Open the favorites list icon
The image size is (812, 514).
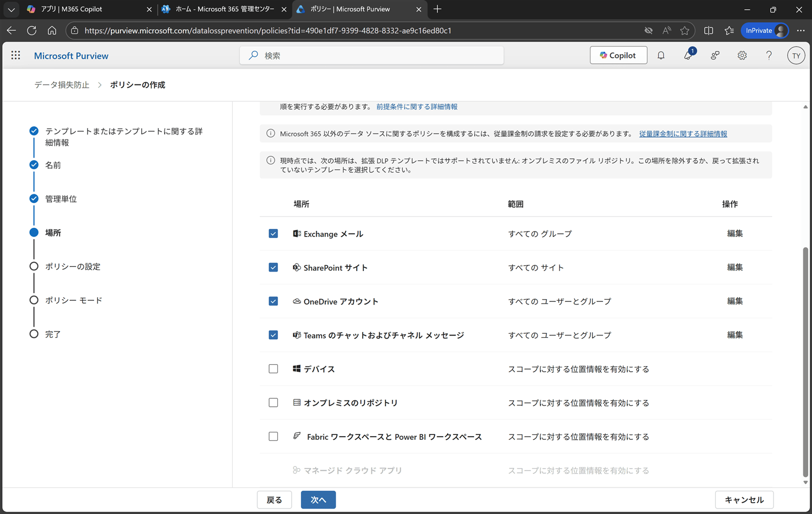point(729,30)
